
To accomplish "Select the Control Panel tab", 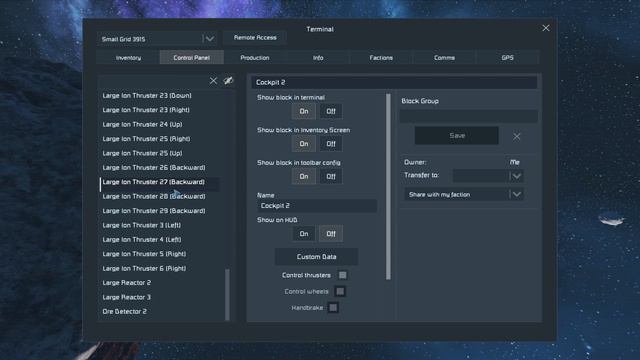I will point(191,58).
